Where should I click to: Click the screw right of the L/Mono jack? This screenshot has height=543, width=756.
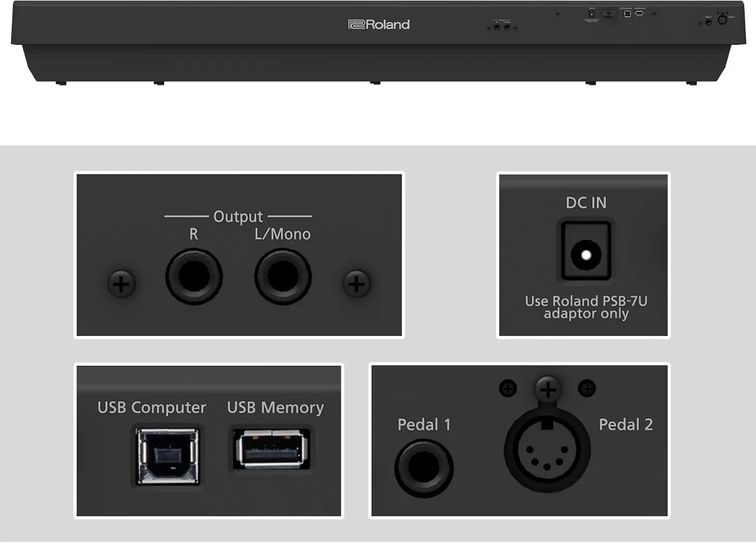click(356, 284)
